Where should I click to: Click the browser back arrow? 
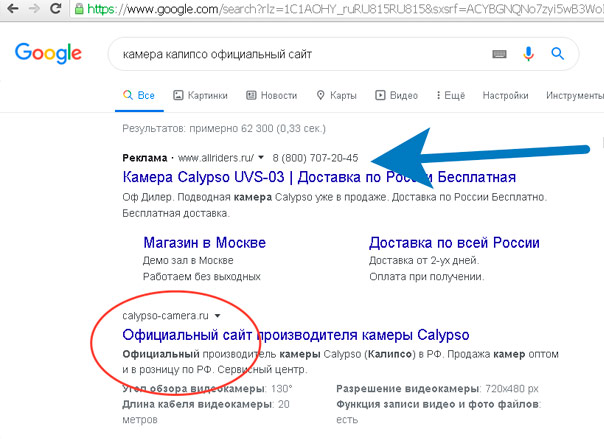tap(13, 8)
